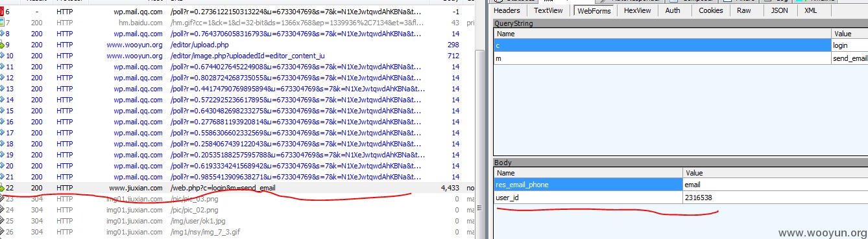This screenshot has height=239, width=868.
Task: Click the QueryString Value column header
Action: coord(850,33)
